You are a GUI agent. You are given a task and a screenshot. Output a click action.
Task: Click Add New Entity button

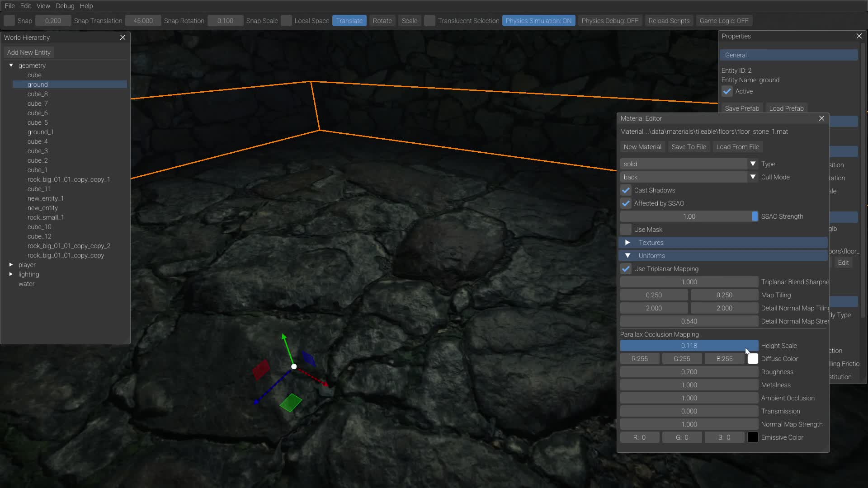(29, 52)
